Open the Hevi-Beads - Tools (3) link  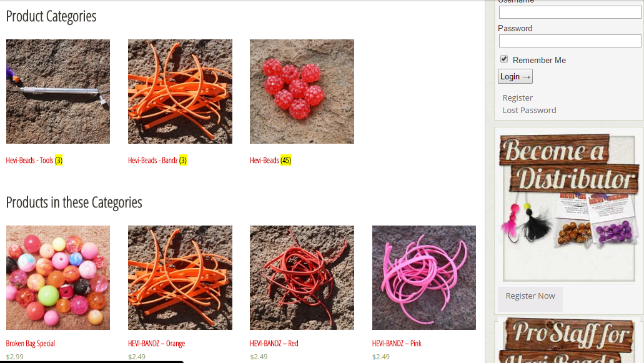coord(34,160)
